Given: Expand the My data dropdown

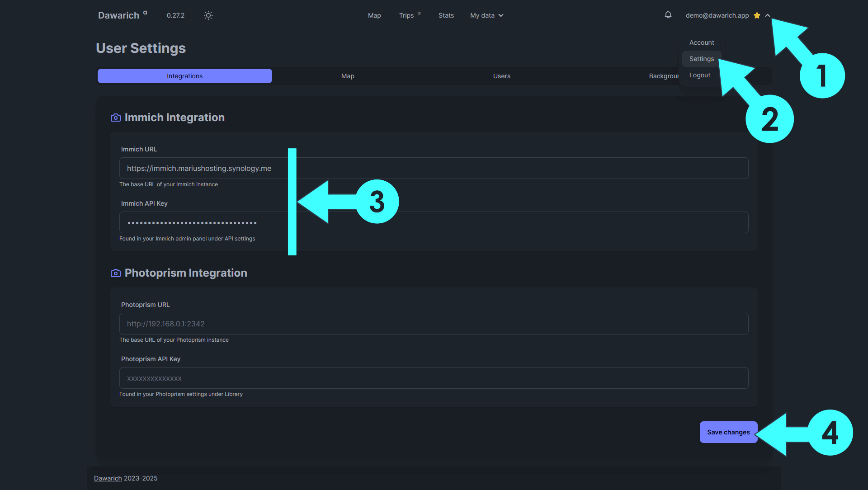Looking at the screenshot, I should click(x=487, y=15).
